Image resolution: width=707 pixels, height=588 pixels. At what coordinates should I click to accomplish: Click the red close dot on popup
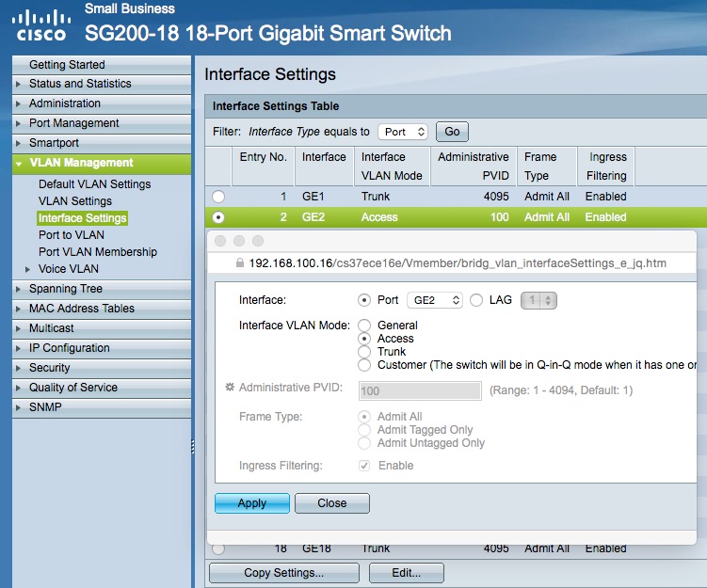(221, 242)
